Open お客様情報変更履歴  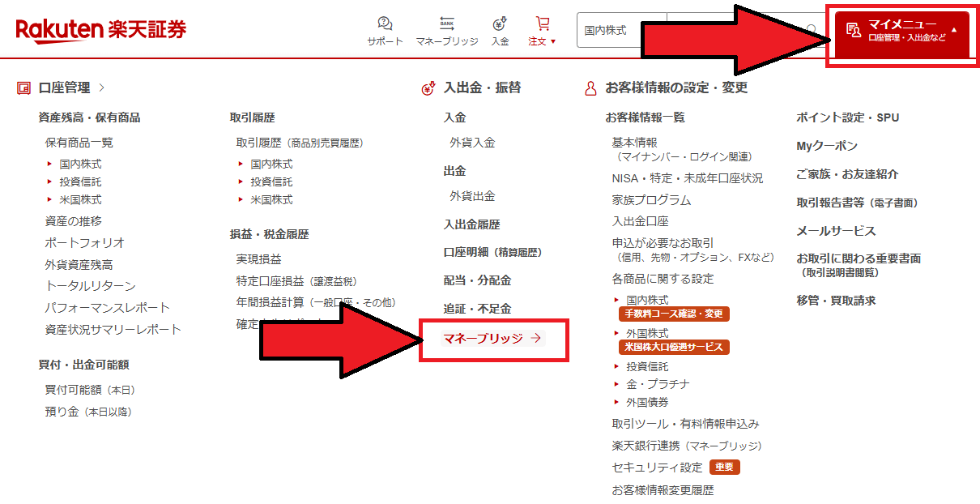click(x=663, y=490)
